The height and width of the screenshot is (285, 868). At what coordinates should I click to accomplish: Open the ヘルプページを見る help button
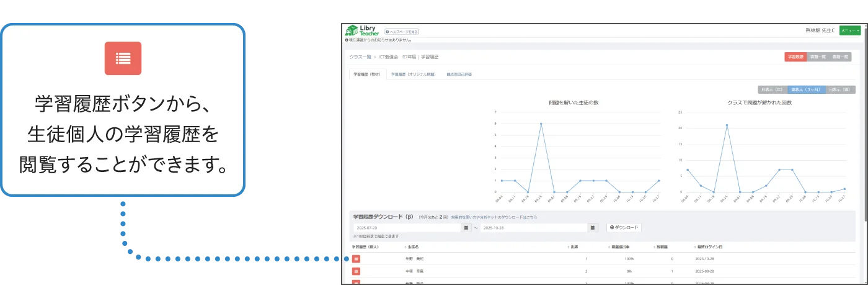402,31
